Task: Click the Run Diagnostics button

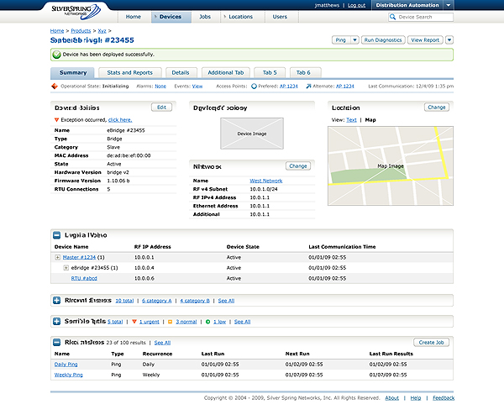Action: [x=382, y=39]
